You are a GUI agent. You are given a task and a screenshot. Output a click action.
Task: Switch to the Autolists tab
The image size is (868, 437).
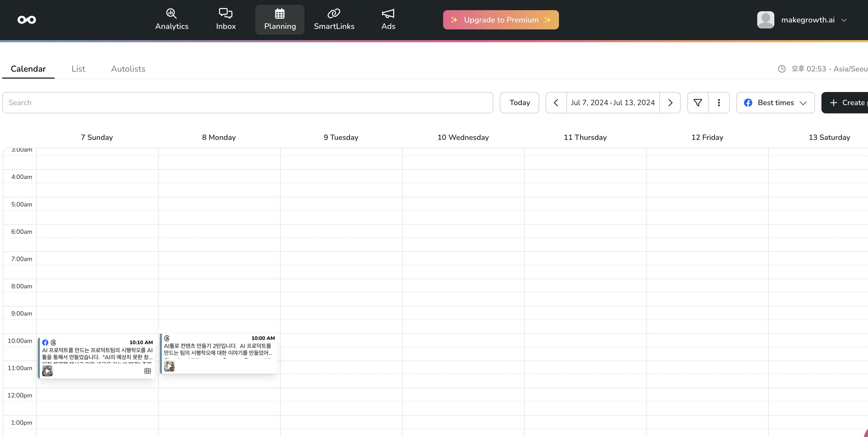[x=128, y=69]
